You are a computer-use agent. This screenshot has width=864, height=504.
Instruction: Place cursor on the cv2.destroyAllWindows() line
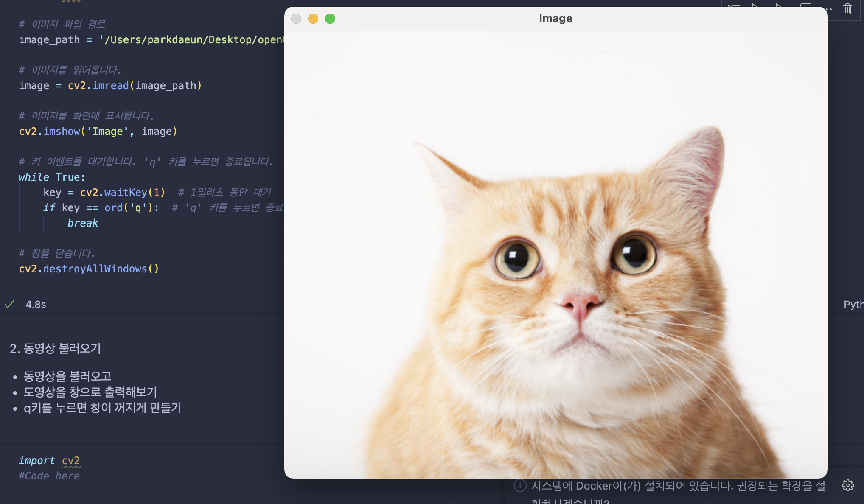point(89,269)
